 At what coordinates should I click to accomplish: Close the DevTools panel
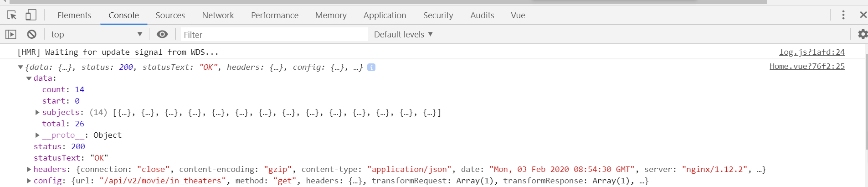click(863, 15)
